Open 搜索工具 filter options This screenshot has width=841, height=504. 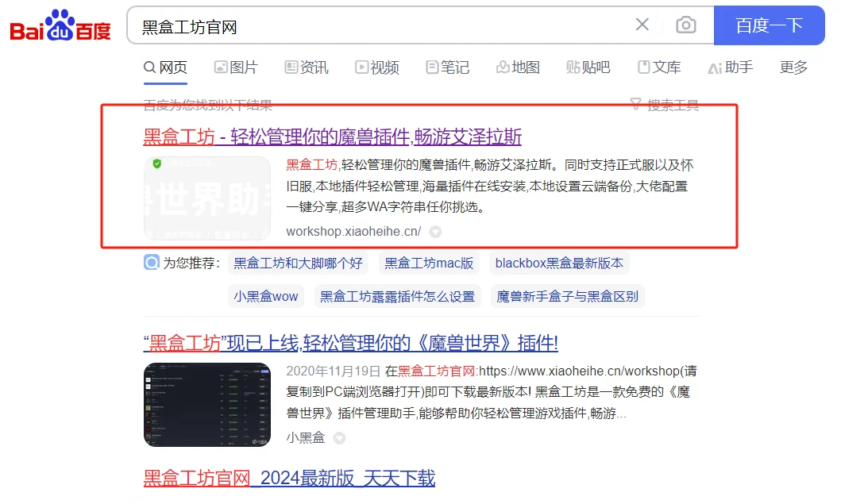665,105
